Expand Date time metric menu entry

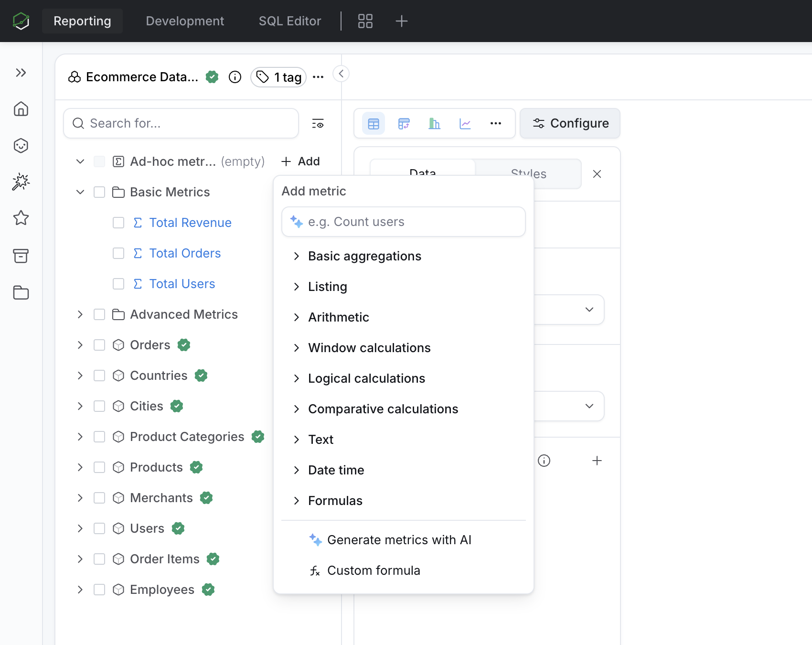pyautogui.click(x=404, y=470)
